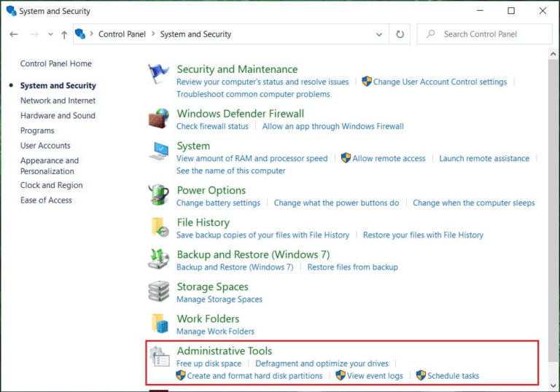Image resolution: width=560 pixels, height=392 pixels.
Task: Open Change User Account Control settings
Action: [x=440, y=82]
